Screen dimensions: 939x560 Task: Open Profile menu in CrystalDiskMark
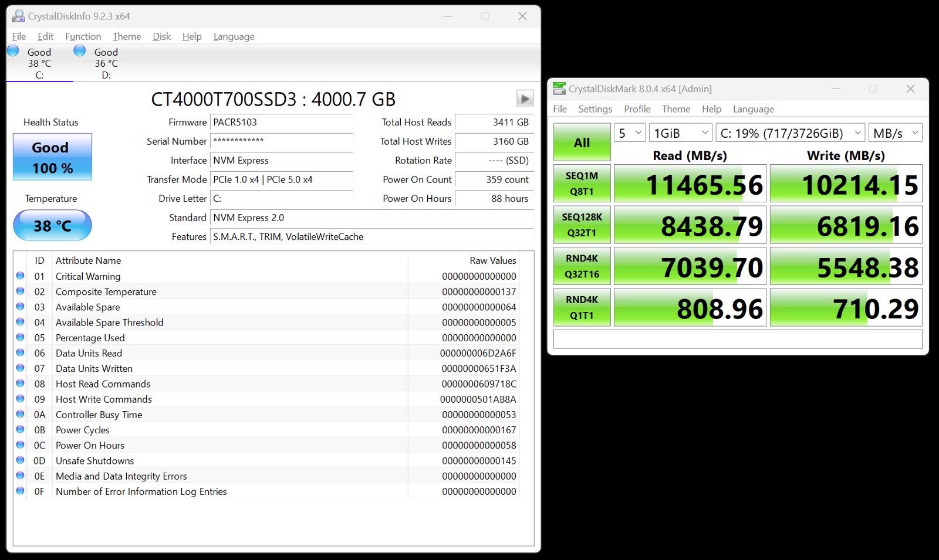point(637,109)
